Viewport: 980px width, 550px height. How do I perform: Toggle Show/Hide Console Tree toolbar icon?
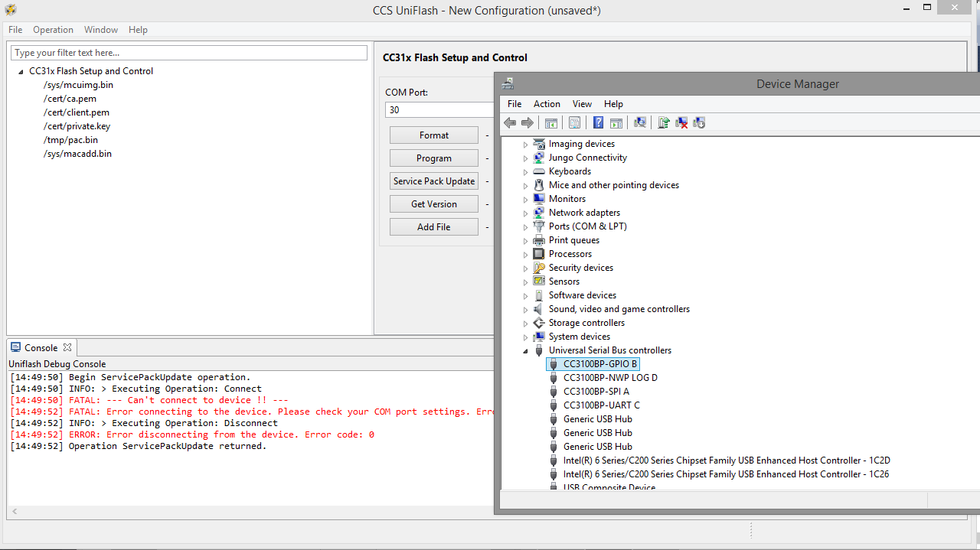pyautogui.click(x=550, y=122)
